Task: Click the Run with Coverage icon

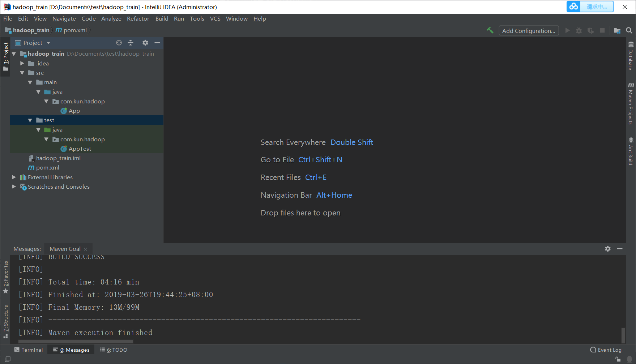Action: (x=591, y=31)
